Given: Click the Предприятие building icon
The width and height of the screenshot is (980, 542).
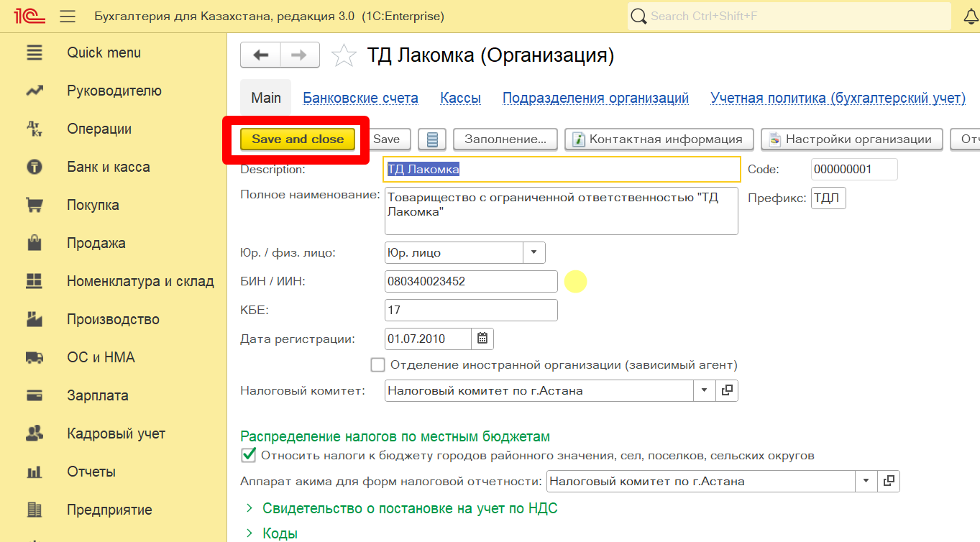Looking at the screenshot, I should coord(34,510).
